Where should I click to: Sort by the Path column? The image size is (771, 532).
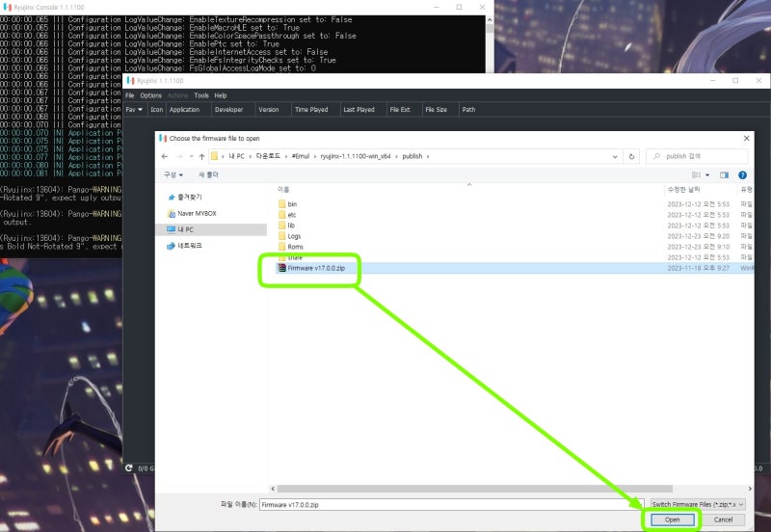pyautogui.click(x=468, y=109)
